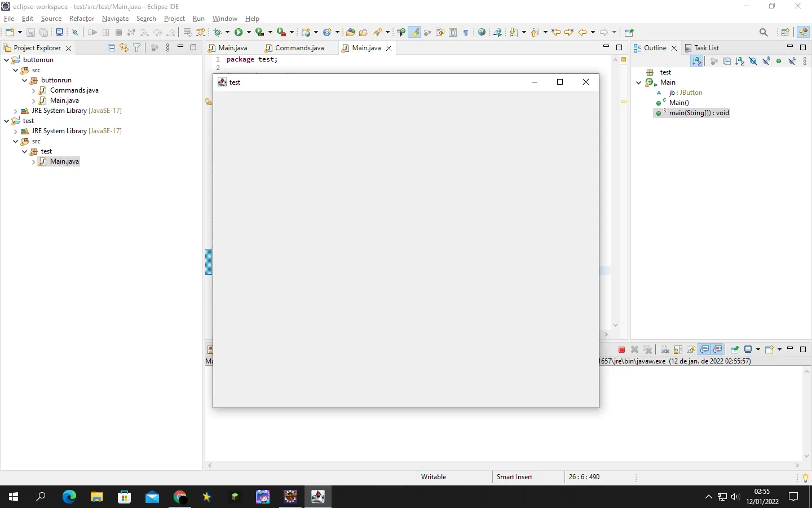The height and width of the screenshot is (508, 812).
Task: Open the Project Explorer filter funnel icon
Action: [x=137, y=48]
